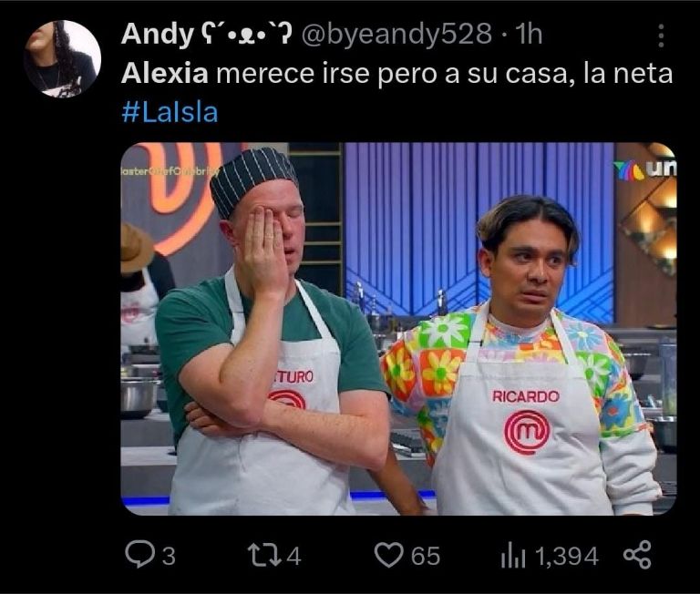Open the three-dot more options menu
The image size is (700, 594).
pos(661,36)
